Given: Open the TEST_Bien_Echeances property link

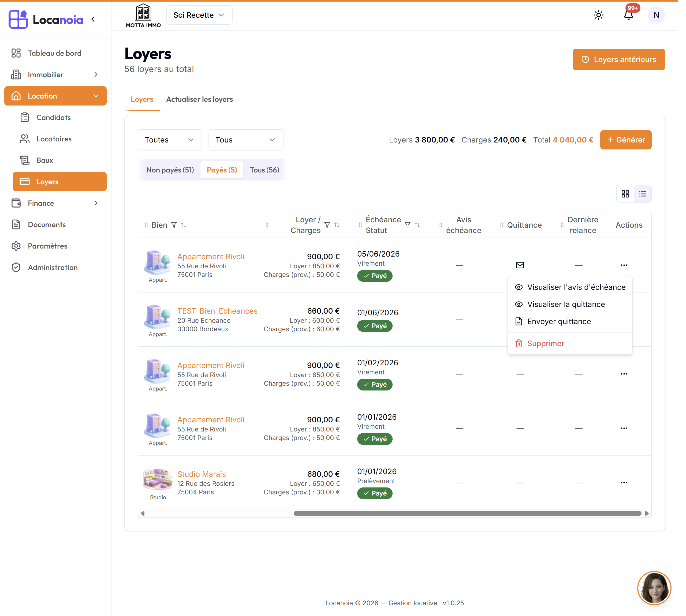Looking at the screenshot, I should click(x=217, y=311).
